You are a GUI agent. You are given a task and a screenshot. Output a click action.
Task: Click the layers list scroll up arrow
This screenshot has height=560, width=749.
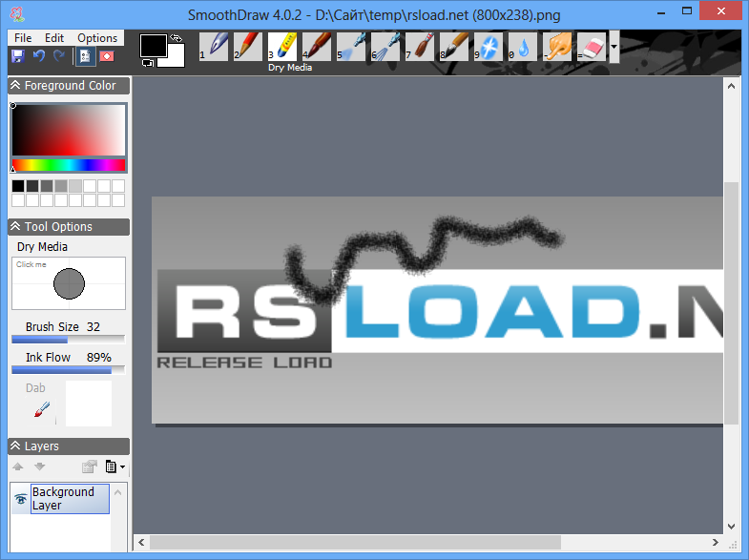point(118,492)
